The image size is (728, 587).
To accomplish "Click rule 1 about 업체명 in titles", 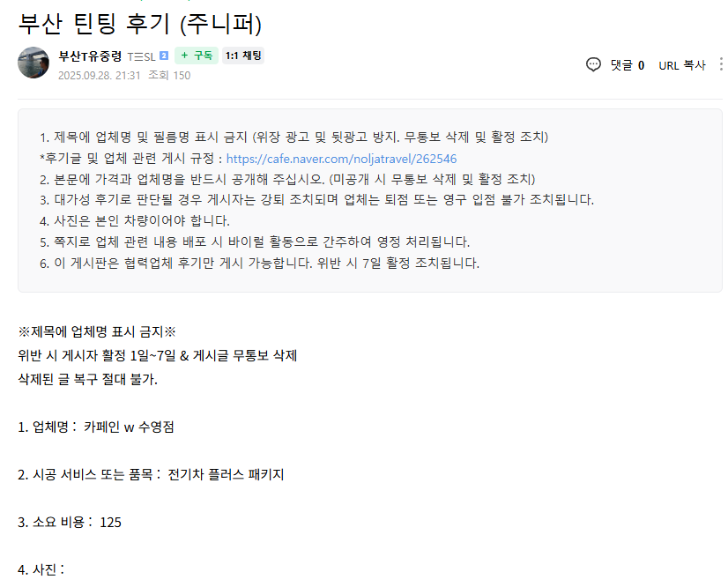I will [293, 137].
